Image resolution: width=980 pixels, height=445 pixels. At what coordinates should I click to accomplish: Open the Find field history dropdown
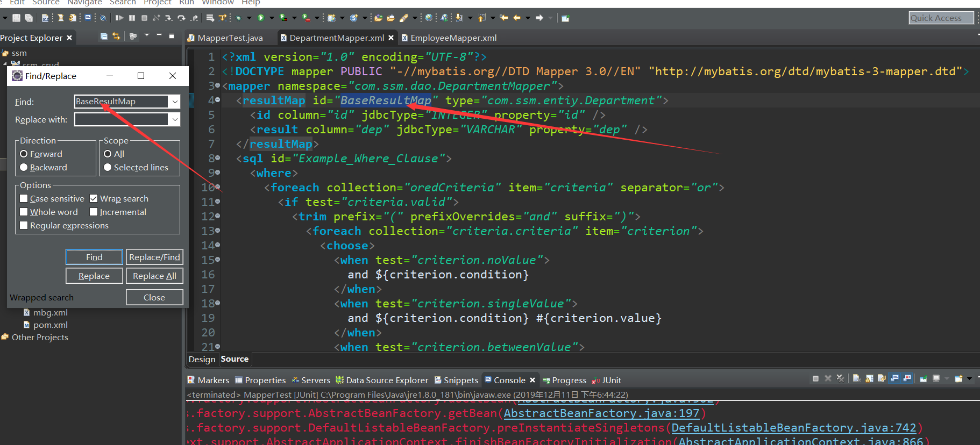pos(175,102)
